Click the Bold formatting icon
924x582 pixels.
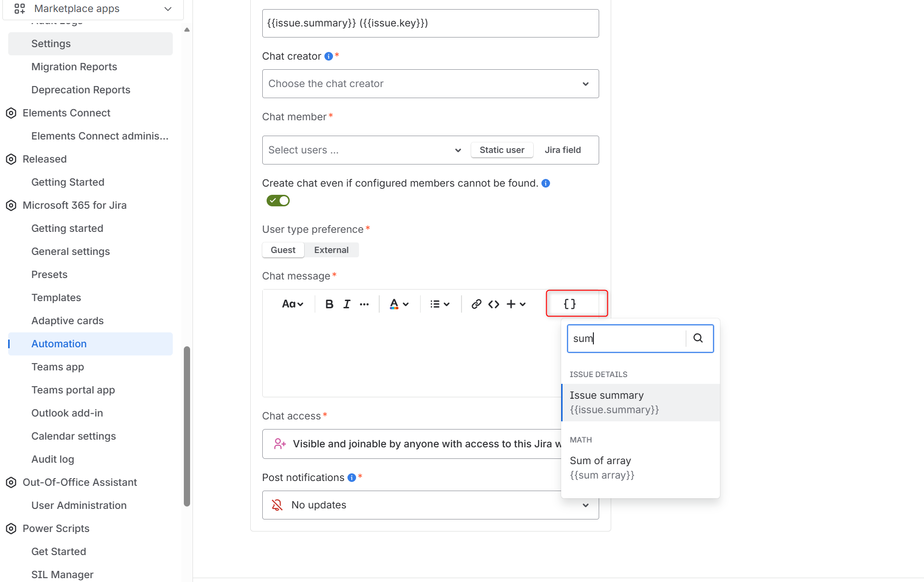pos(329,304)
